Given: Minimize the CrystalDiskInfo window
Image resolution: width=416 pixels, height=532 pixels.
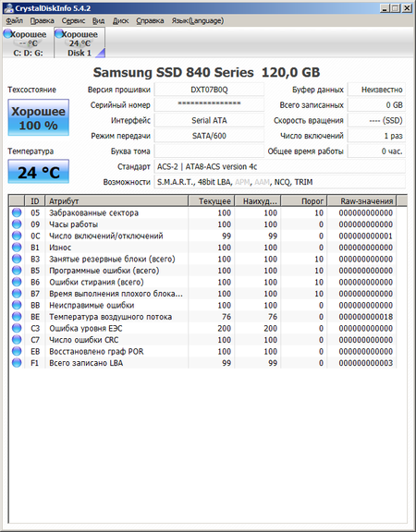Looking at the screenshot, I should click(385, 8).
